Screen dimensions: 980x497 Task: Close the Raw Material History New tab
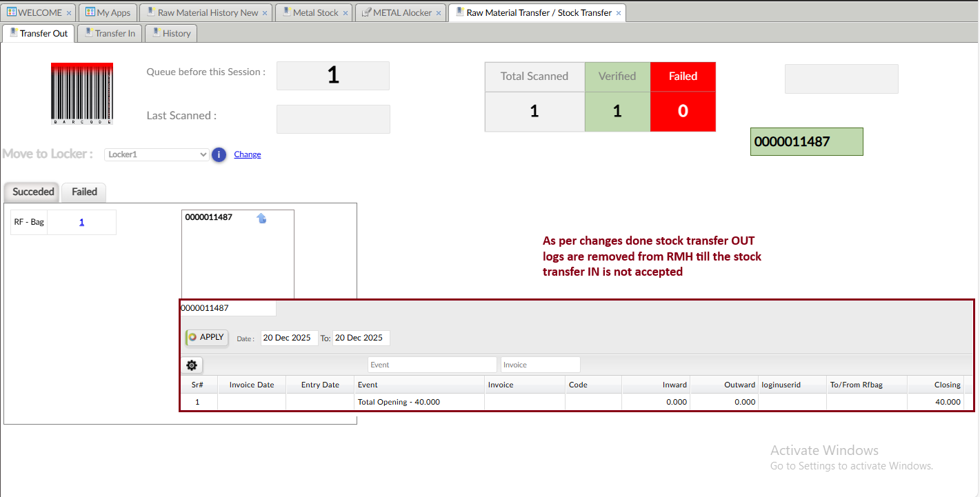coord(266,13)
